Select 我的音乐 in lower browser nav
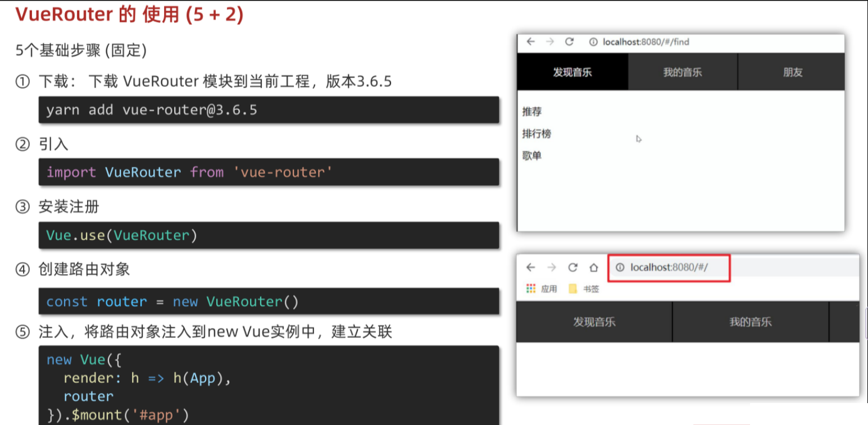This screenshot has height=425, width=868. click(751, 322)
